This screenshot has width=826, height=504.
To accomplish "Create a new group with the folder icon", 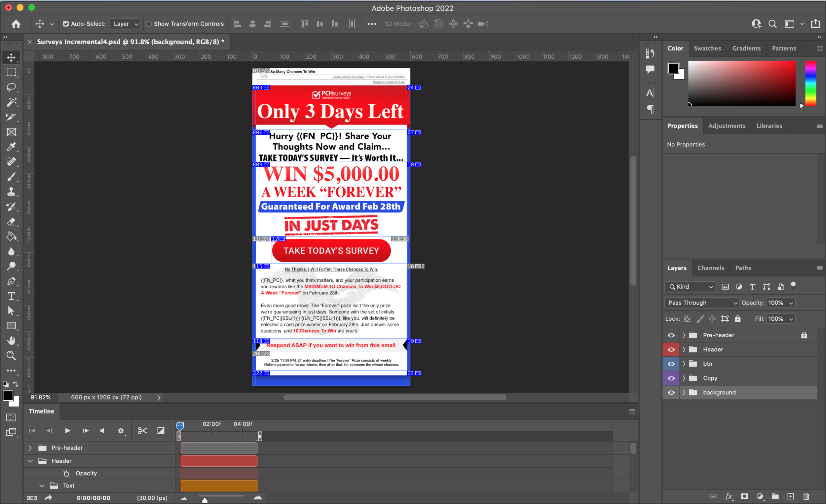I will (x=775, y=496).
